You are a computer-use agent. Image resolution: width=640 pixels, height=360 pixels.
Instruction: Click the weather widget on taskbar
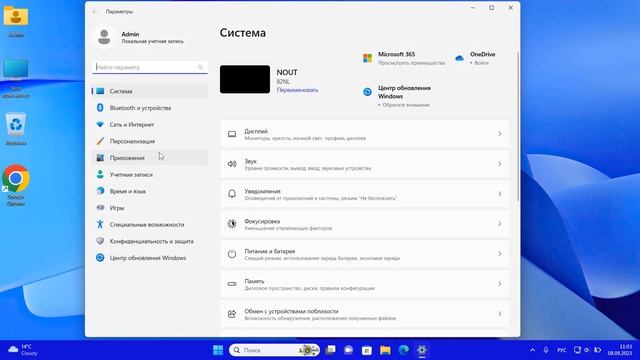pyautogui.click(x=23, y=350)
